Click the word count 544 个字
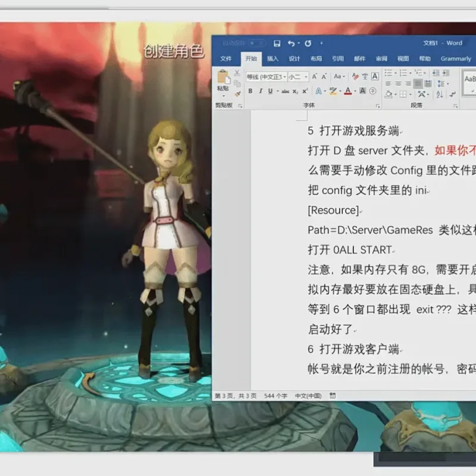 275,396
